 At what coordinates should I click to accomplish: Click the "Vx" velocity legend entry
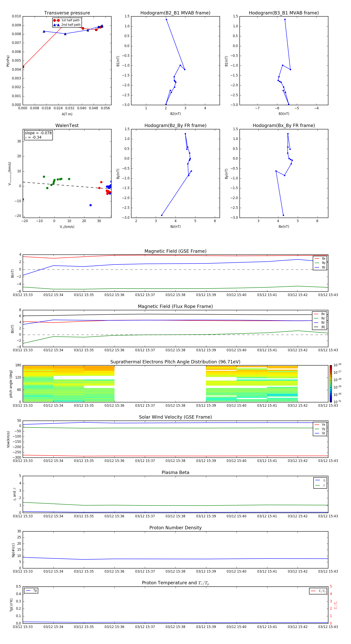coord(320,424)
